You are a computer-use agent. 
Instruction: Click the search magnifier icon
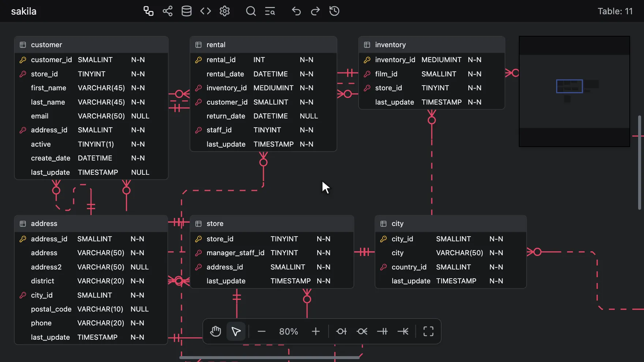(x=251, y=11)
